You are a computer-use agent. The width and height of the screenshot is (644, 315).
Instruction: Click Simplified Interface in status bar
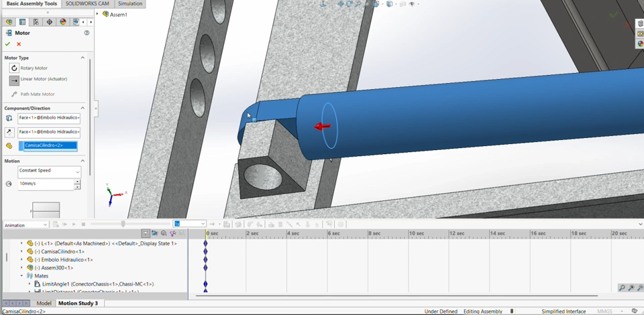coord(563,311)
